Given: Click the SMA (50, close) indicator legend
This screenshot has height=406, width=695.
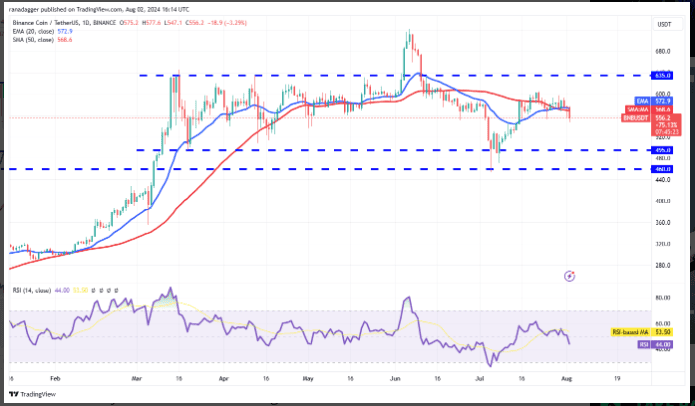Looking at the screenshot, I should [x=34, y=40].
